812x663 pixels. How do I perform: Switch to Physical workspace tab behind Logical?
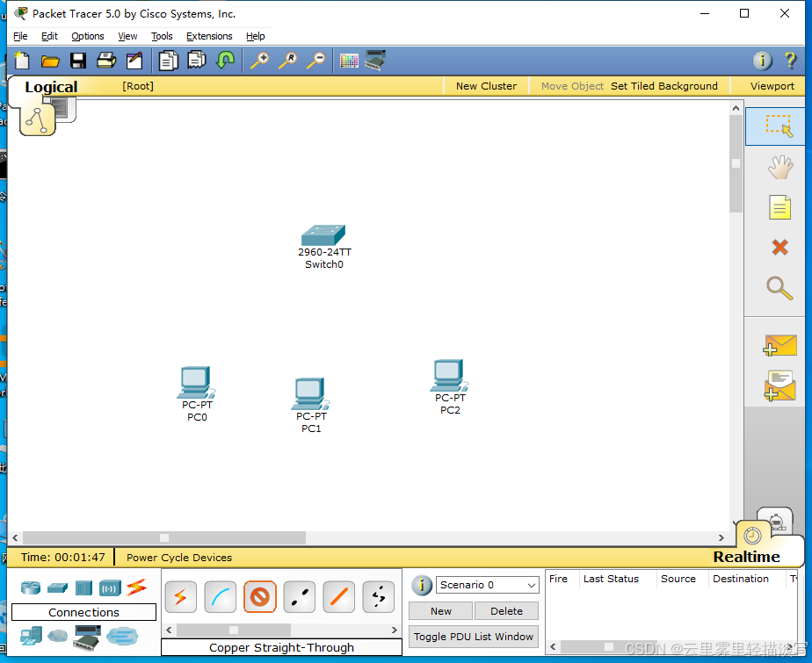click(x=66, y=109)
